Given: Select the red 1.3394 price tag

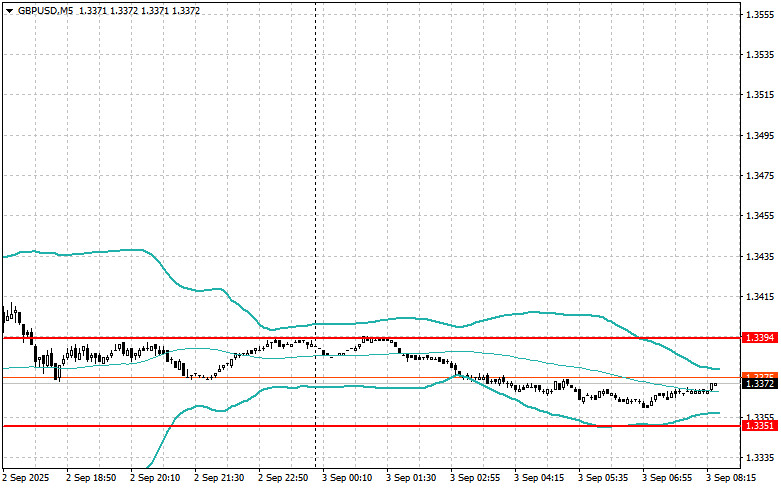Looking at the screenshot, I should pos(760,338).
